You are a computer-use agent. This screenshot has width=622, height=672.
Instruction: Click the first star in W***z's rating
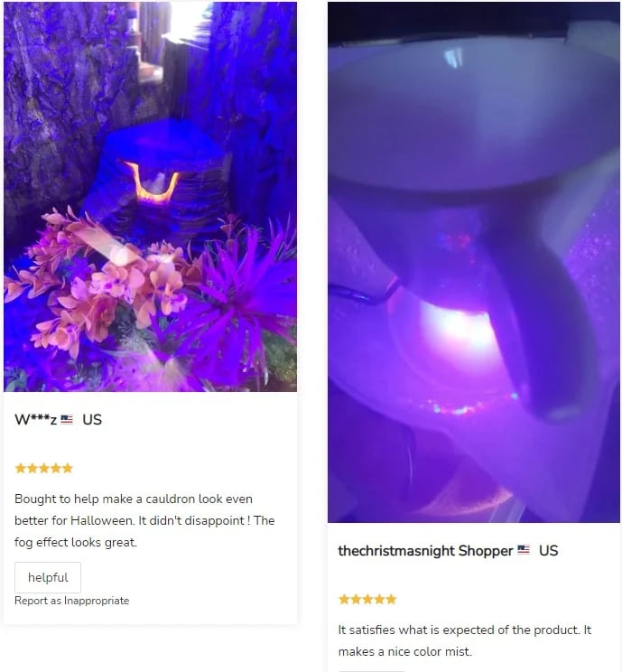pos(21,468)
